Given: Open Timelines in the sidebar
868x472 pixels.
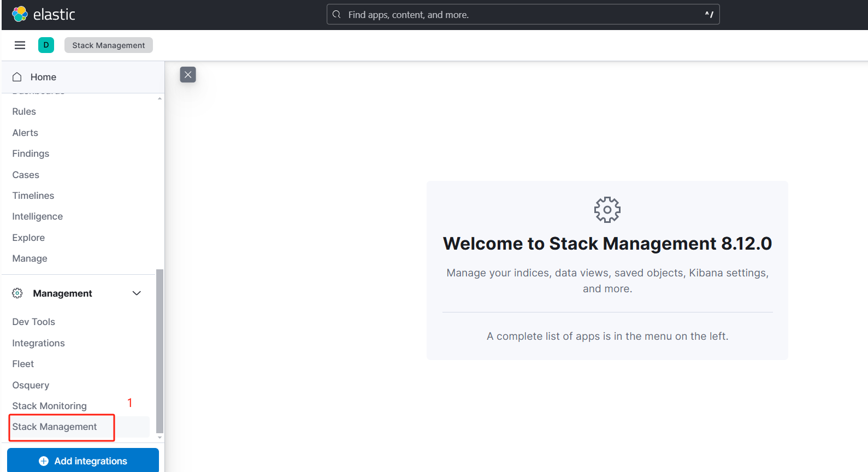Looking at the screenshot, I should (33, 196).
